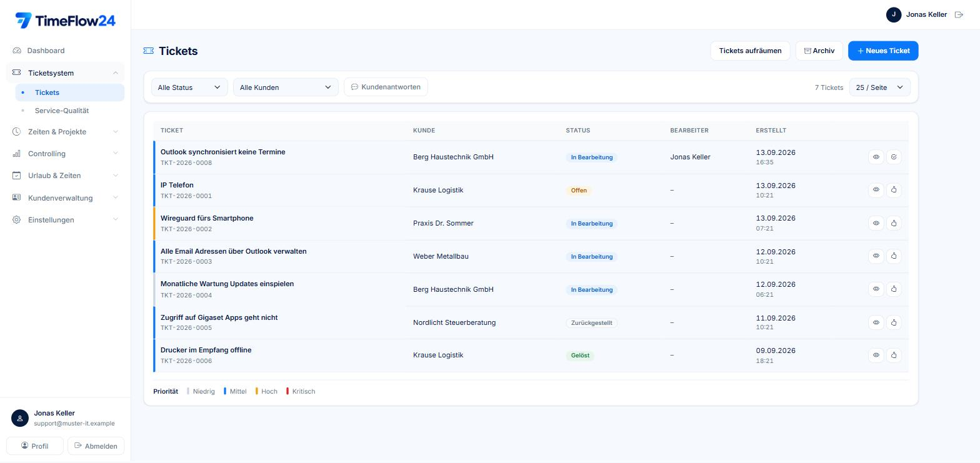Mark Outlook synchronisiert ticket as done with the checkmark icon
Screen dimensions: 980x463
[894, 157]
